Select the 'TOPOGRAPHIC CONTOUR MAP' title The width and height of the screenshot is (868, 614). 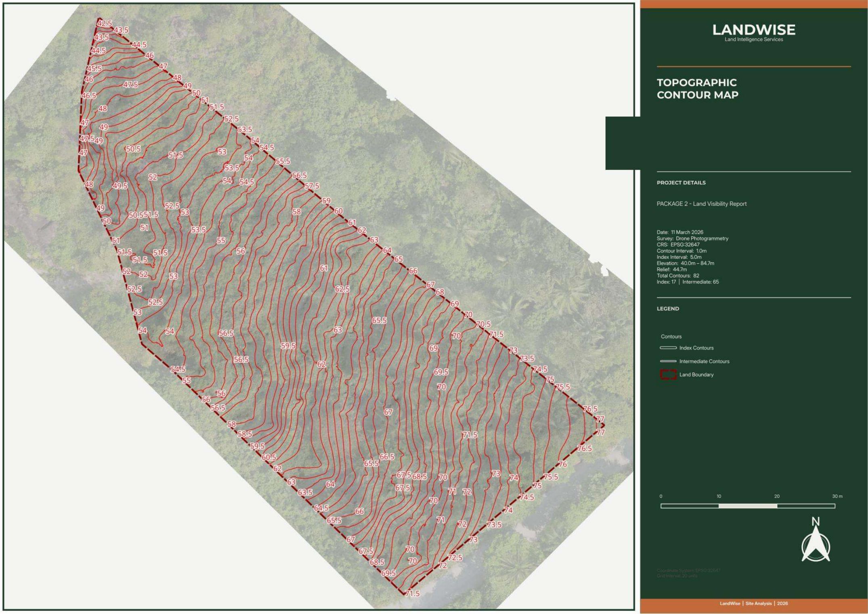(698, 89)
